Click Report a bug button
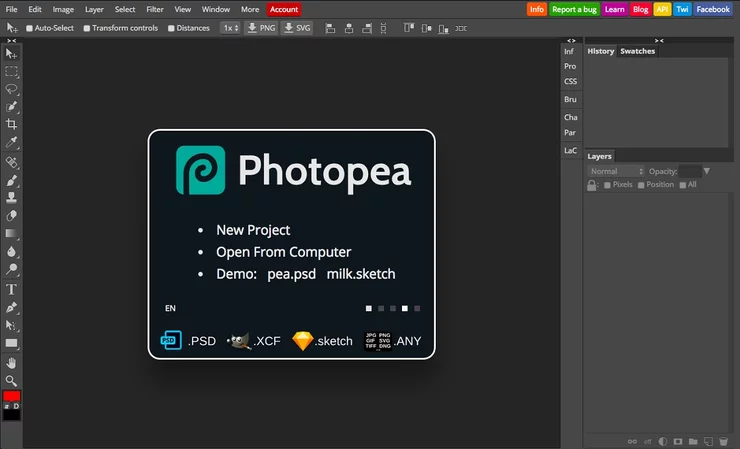The height and width of the screenshot is (449, 740). click(x=574, y=9)
